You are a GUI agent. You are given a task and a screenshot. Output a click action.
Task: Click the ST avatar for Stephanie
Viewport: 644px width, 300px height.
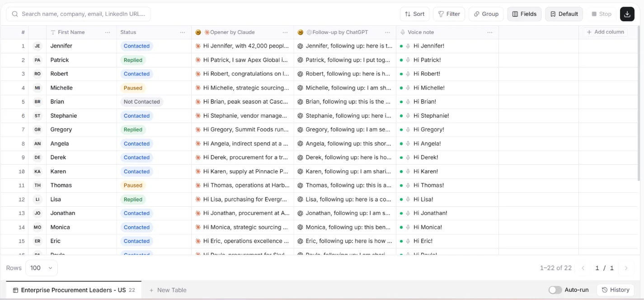pyautogui.click(x=38, y=116)
